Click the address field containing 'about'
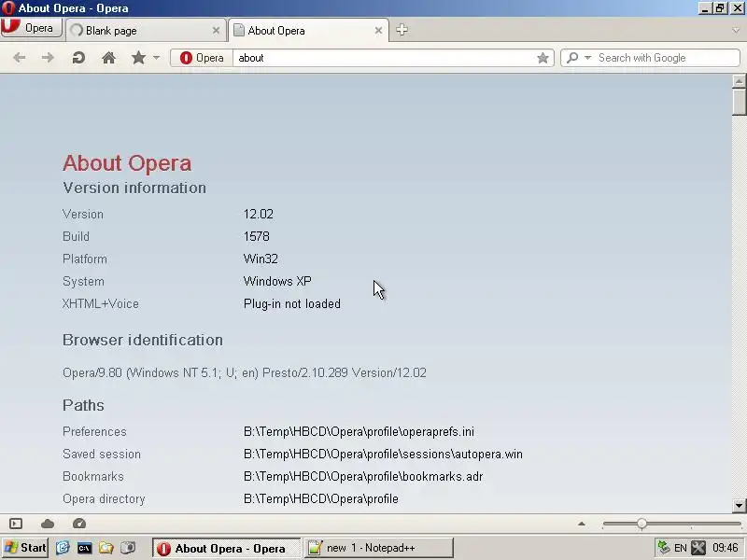 tap(384, 58)
